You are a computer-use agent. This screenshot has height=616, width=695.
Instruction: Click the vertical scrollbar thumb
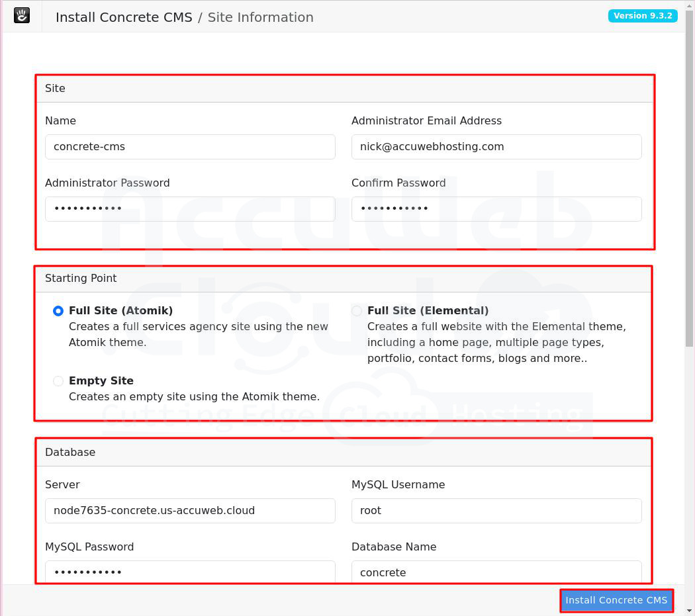690,179
